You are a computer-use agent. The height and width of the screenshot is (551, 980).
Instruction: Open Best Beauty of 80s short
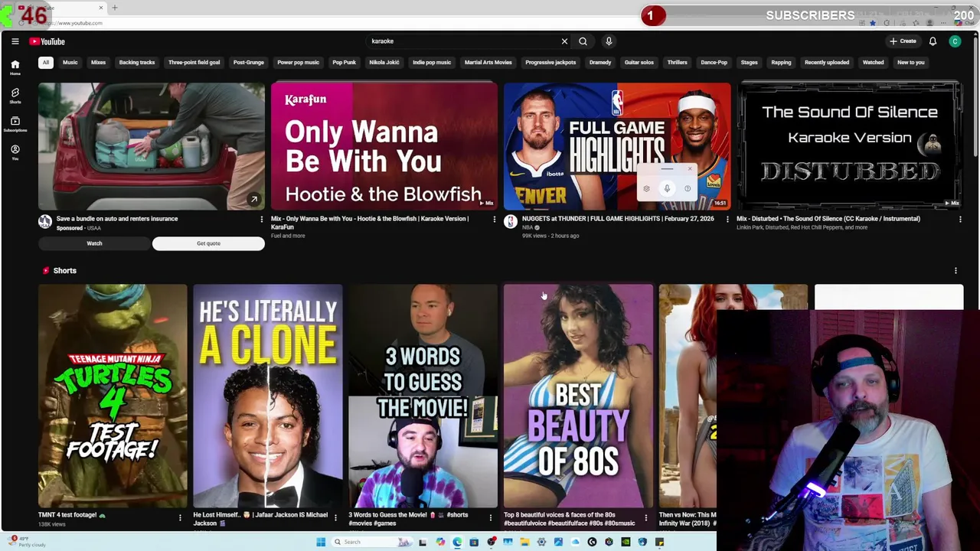[x=578, y=396]
